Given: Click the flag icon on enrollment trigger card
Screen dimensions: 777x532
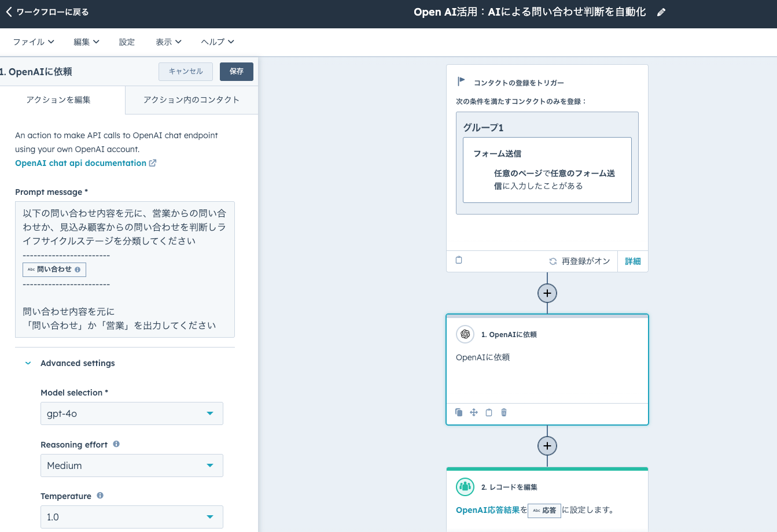Looking at the screenshot, I should (x=461, y=82).
